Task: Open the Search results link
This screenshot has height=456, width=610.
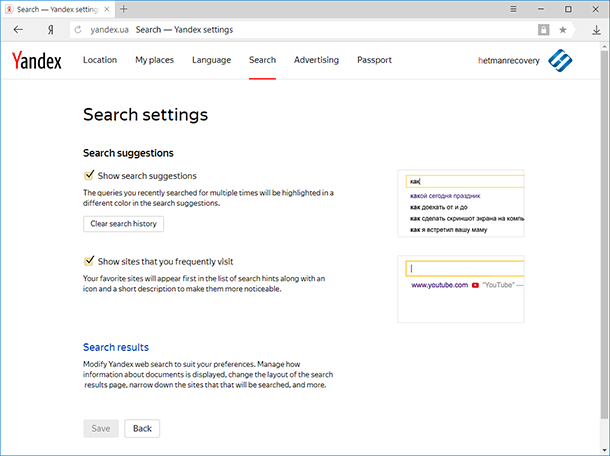Action: pos(116,347)
